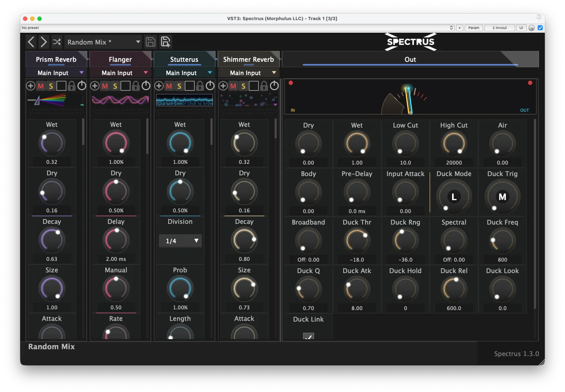
Task: Open Shimmer Reverb Main Input dropdown
Action: click(248, 73)
